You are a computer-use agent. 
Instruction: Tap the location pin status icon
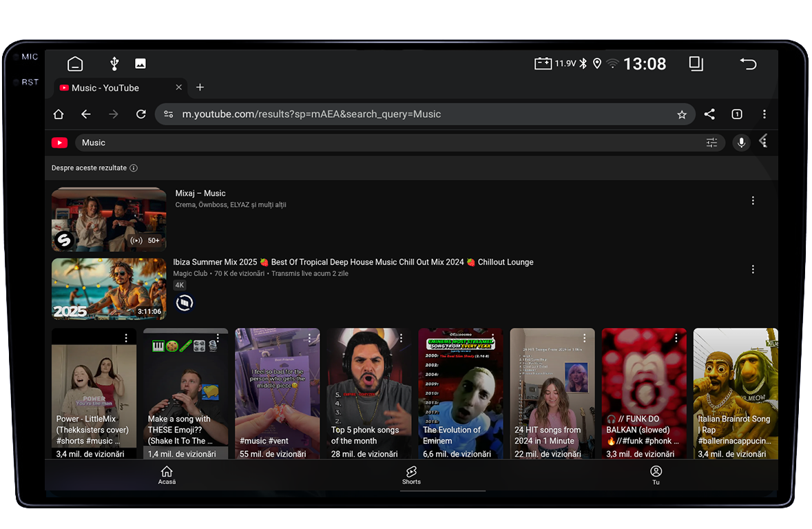597,64
